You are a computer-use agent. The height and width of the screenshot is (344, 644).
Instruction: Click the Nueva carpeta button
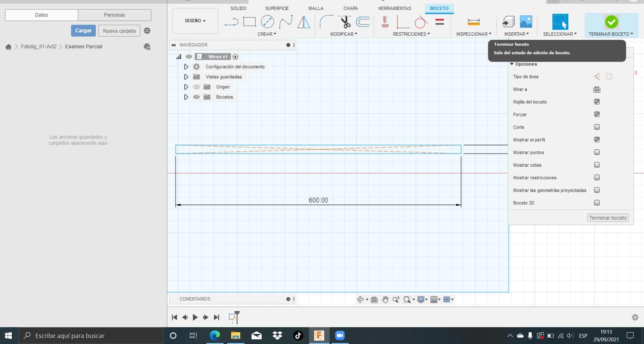click(x=119, y=31)
